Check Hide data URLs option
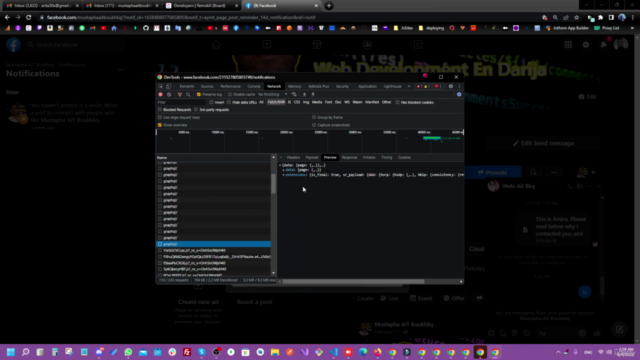The image size is (640, 360). (229, 102)
